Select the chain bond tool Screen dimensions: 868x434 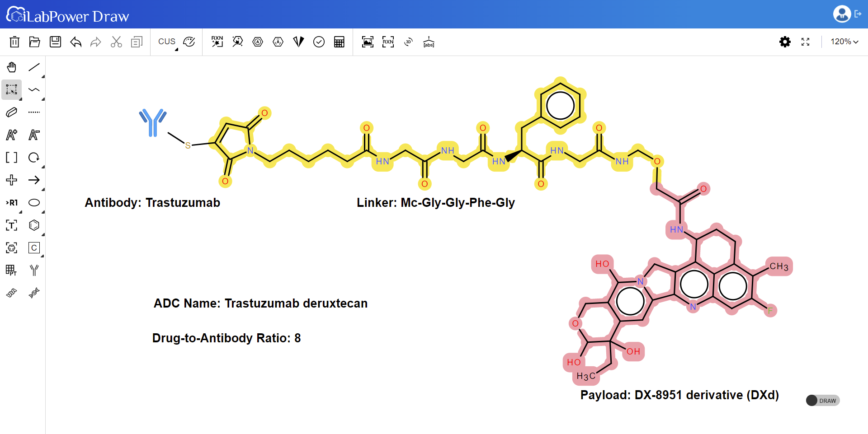click(x=34, y=90)
